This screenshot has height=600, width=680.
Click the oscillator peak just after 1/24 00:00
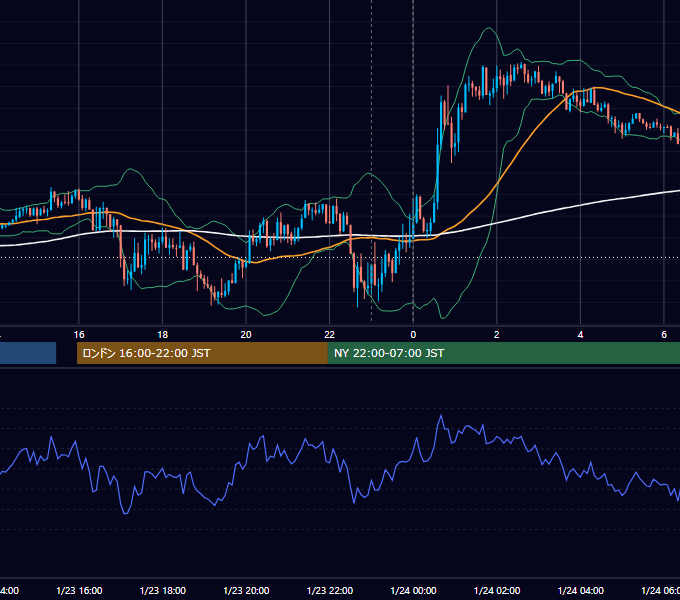441,416
